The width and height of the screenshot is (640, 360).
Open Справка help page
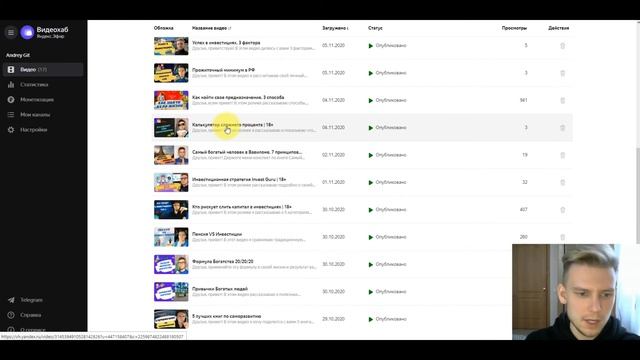(31, 315)
